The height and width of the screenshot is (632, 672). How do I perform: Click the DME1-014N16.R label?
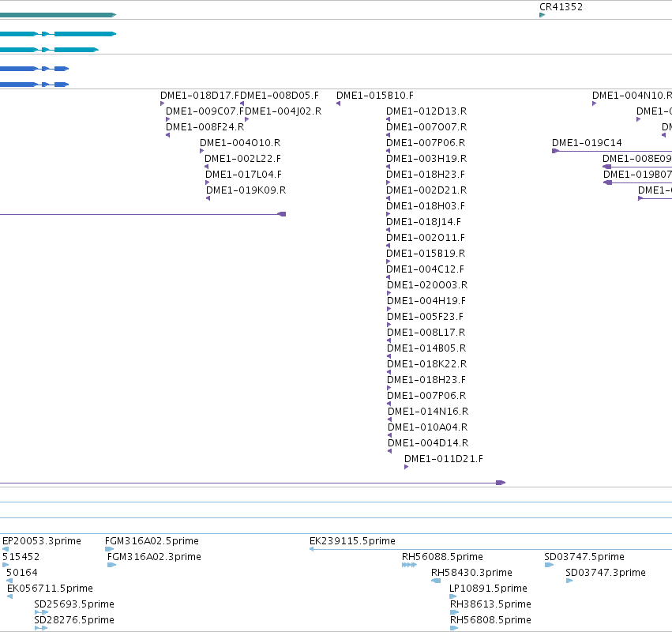pyautogui.click(x=428, y=412)
